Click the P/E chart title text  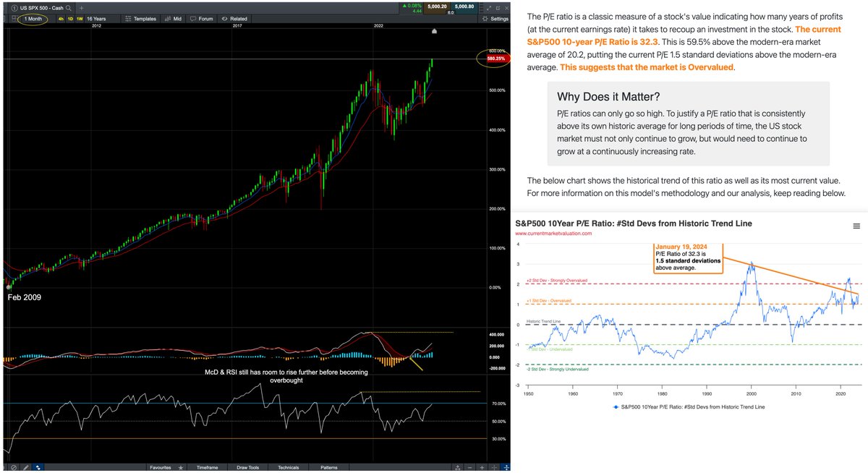pos(634,223)
